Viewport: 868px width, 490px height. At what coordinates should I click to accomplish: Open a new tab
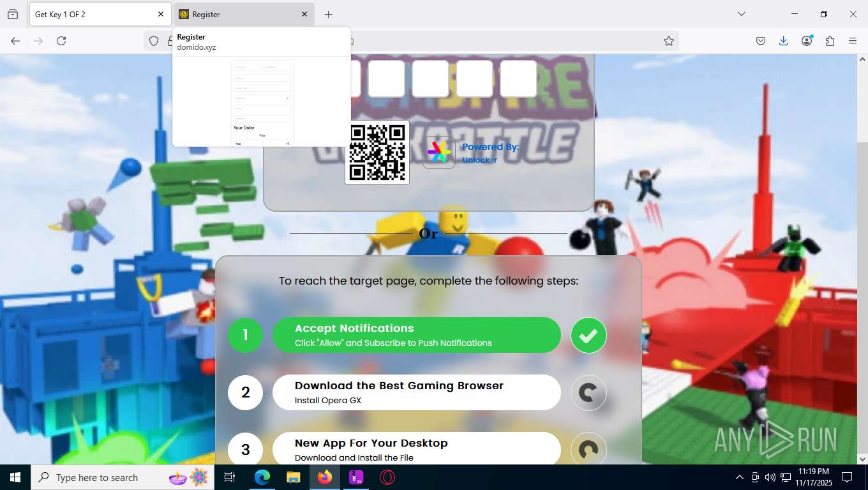(328, 14)
